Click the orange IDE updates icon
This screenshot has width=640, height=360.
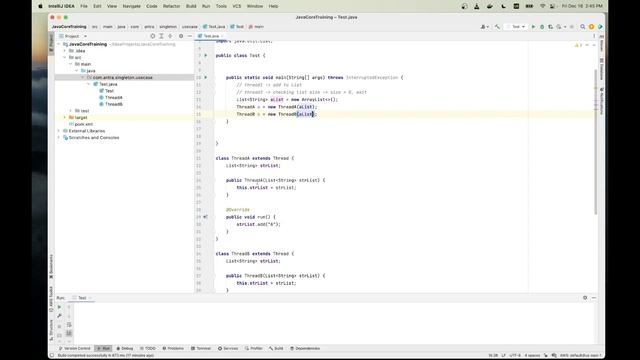(x=591, y=27)
